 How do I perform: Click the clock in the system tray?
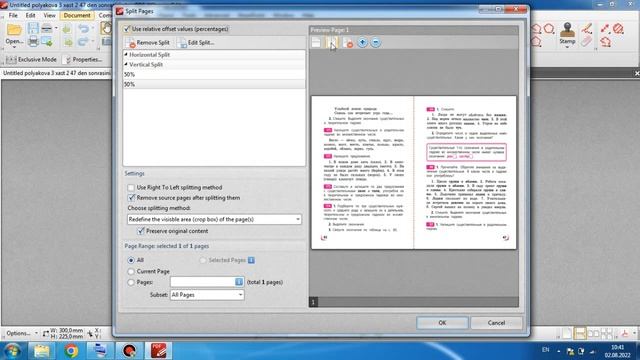[x=617, y=351]
